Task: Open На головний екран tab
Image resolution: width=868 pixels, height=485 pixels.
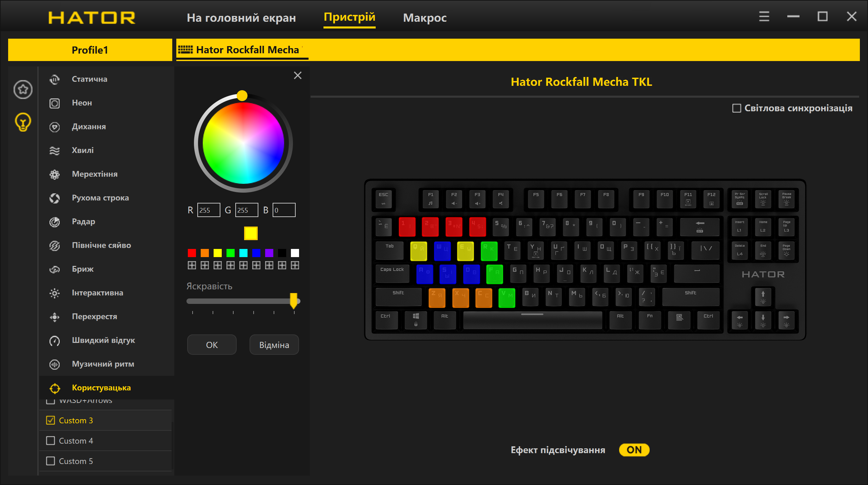Action: 241,18
